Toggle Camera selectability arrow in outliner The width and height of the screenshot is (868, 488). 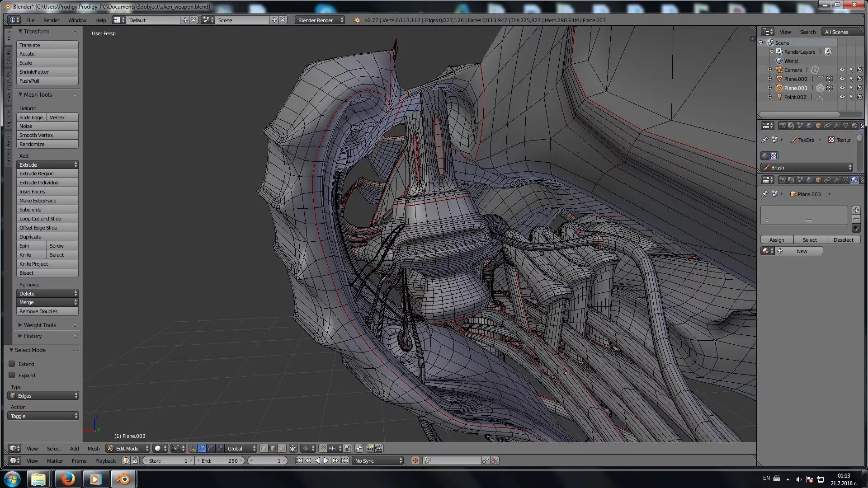point(851,70)
